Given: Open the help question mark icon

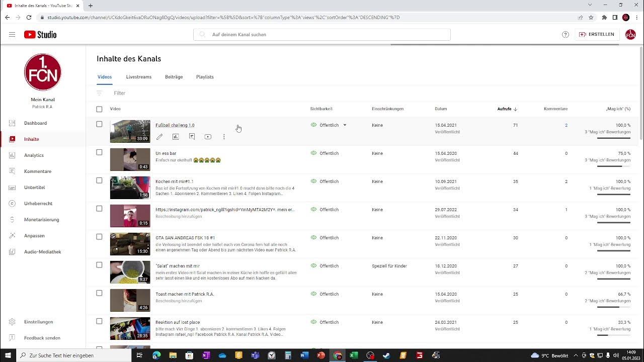Looking at the screenshot, I should [x=566, y=35].
